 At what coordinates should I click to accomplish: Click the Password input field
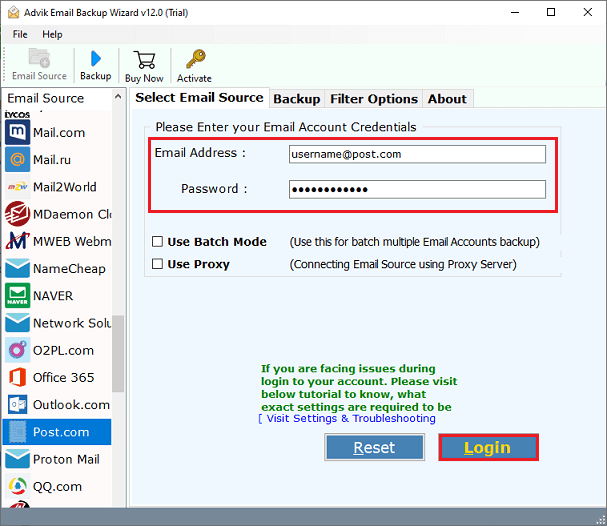(417, 189)
